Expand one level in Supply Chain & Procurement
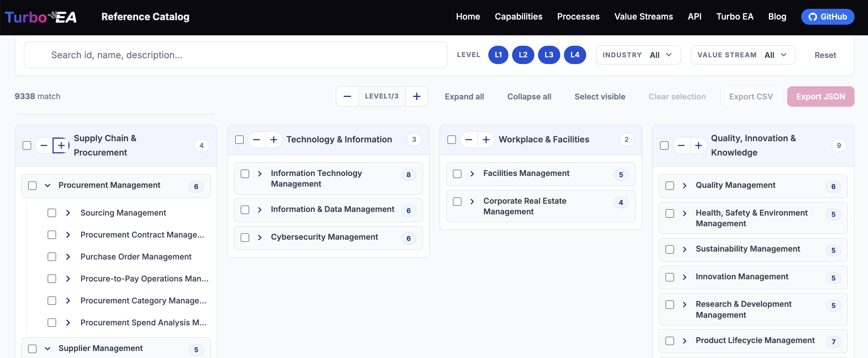868x358 pixels. click(x=61, y=145)
